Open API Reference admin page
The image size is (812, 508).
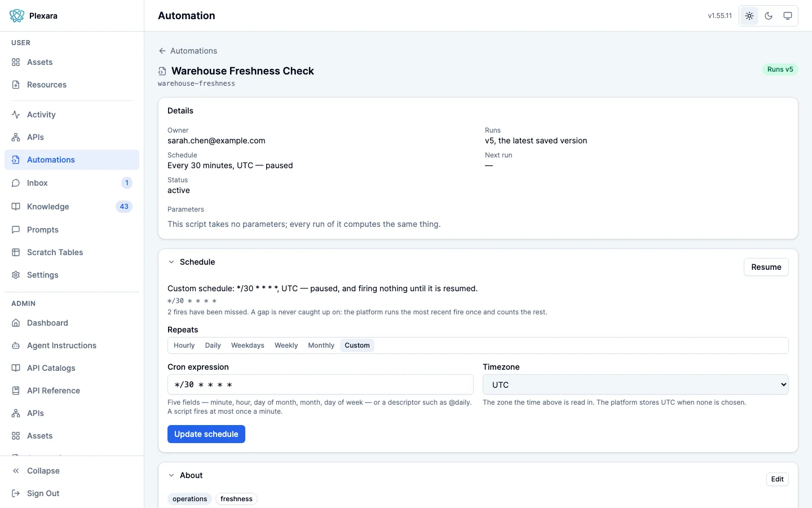pyautogui.click(x=72, y=391)
